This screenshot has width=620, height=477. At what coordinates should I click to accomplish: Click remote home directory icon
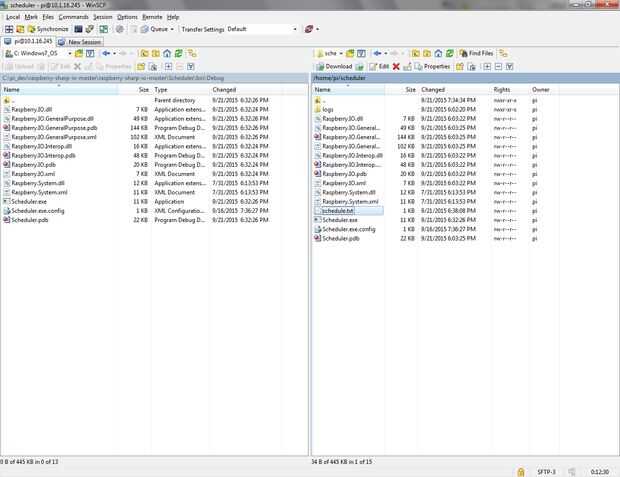point(438,53)
